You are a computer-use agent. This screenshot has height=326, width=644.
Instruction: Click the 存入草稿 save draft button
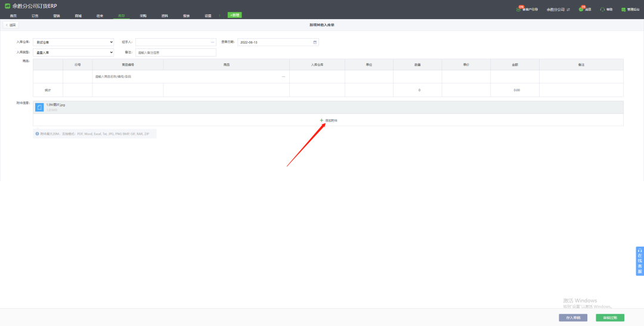coord(573,318)
